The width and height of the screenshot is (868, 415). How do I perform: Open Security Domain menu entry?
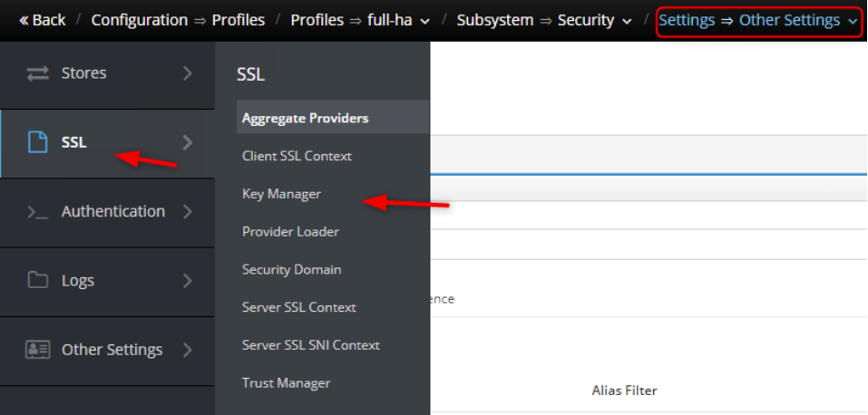click(x=291, y=270)
